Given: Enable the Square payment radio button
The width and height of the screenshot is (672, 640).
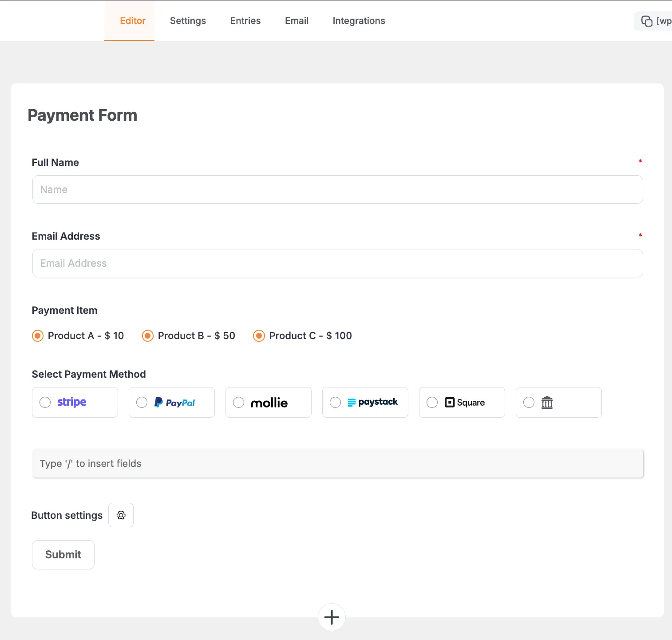Looking at the screenshot, I should 433,402.
